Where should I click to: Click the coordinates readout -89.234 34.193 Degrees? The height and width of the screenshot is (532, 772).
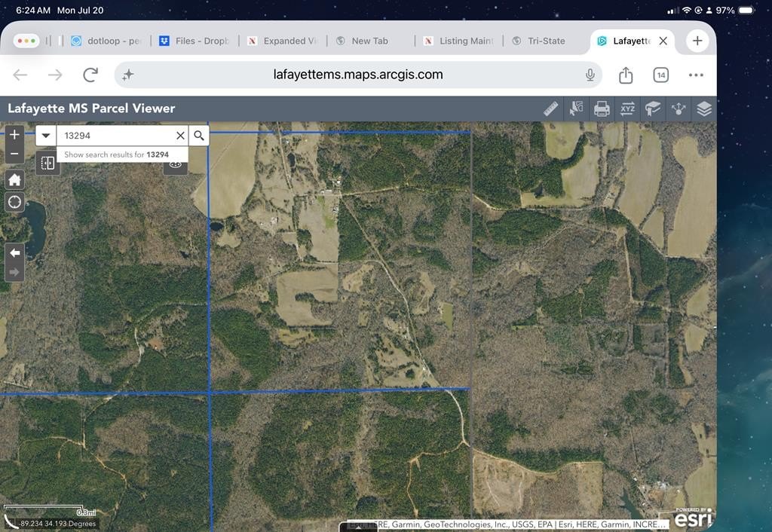click(57, 524)
